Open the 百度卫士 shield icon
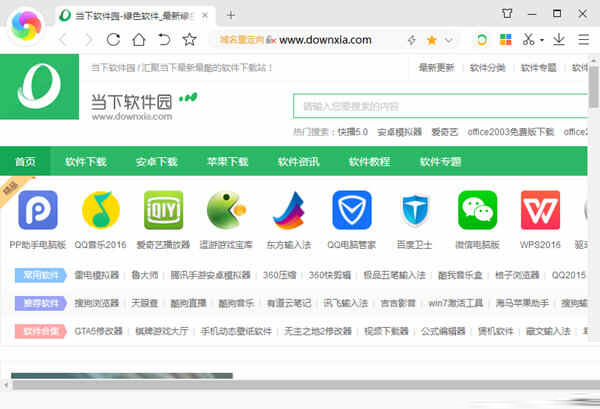 coord(415,210)
